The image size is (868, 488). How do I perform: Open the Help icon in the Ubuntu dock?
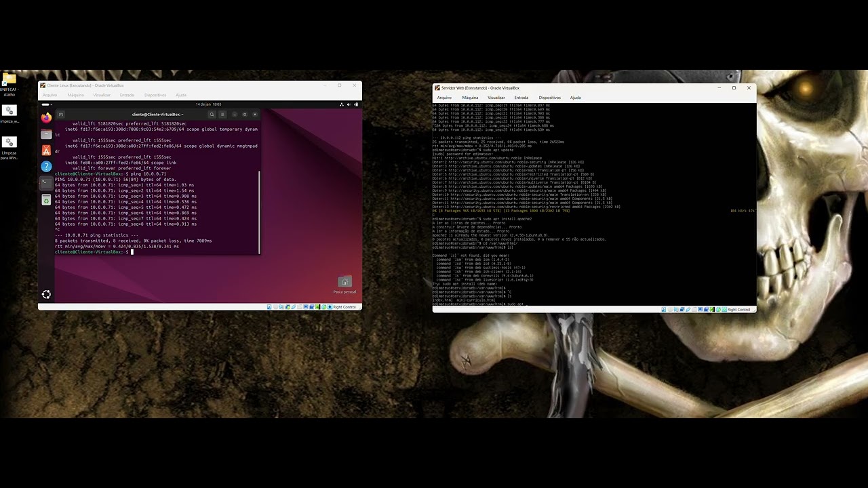point(46,166)
